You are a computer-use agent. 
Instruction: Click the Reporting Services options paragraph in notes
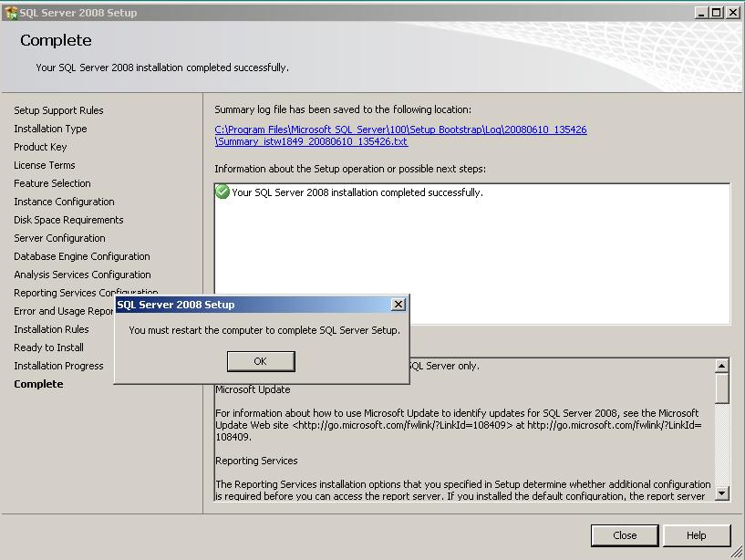pyautogui.click(x=463, y=490)
